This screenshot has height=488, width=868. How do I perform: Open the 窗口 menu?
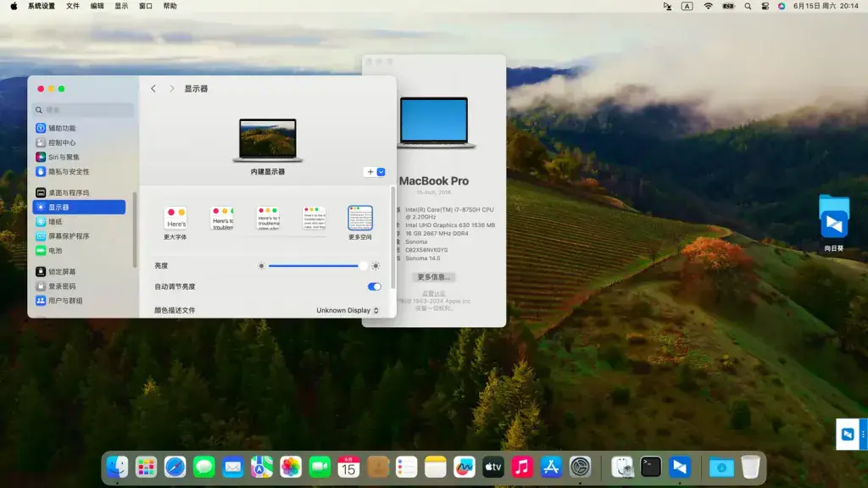(x=146, y=6)
